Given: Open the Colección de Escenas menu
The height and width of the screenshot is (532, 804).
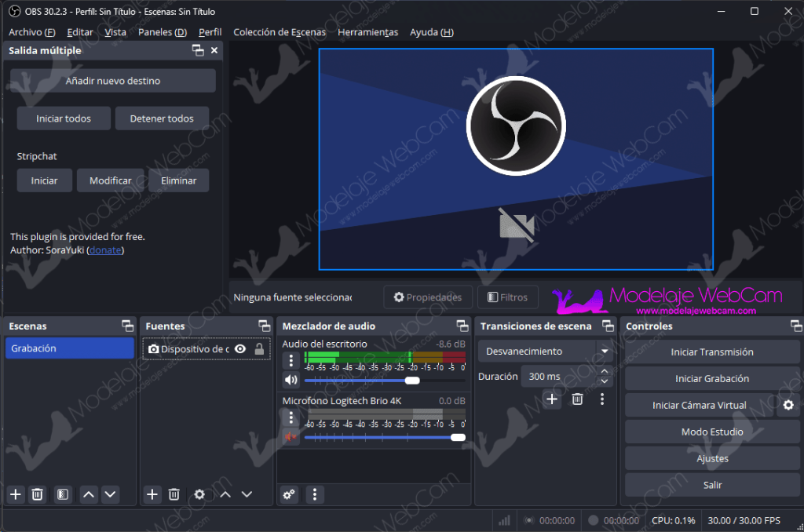Looking at the screenshot, I should [280, 32].
